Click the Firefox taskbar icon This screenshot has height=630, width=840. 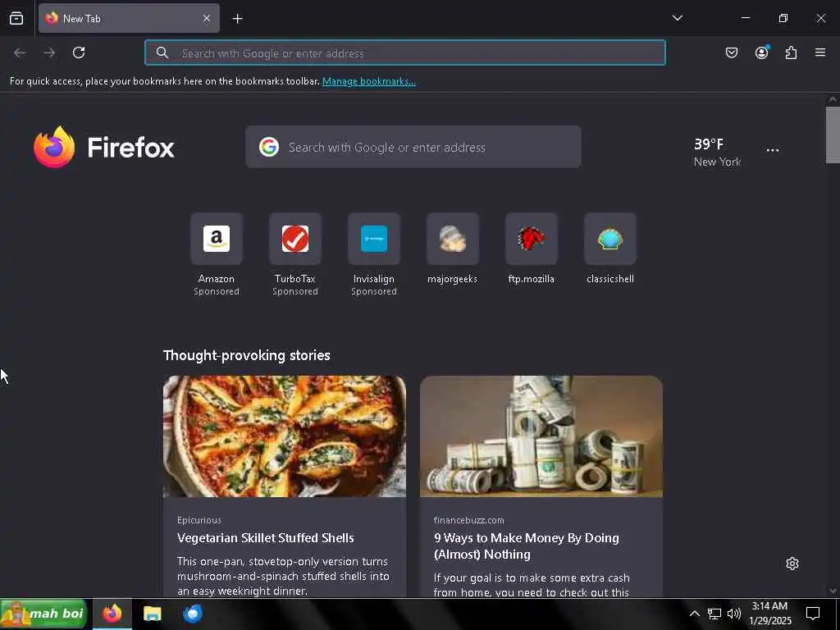click(x=112, y=614)
